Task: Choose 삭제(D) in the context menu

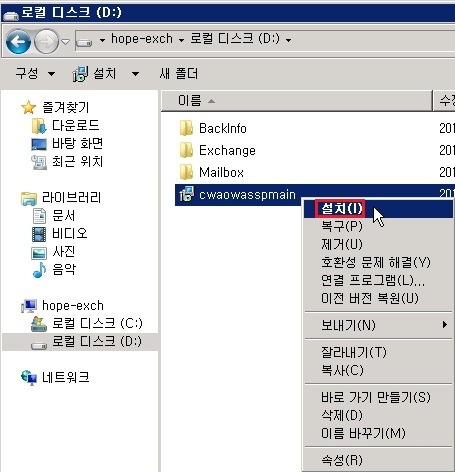Action: click(x=378, y=415)
